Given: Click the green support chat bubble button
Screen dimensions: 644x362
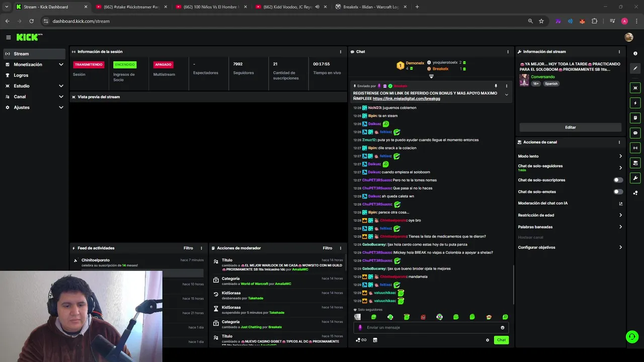Looking at the screenshot, I should tap(632, 336).
